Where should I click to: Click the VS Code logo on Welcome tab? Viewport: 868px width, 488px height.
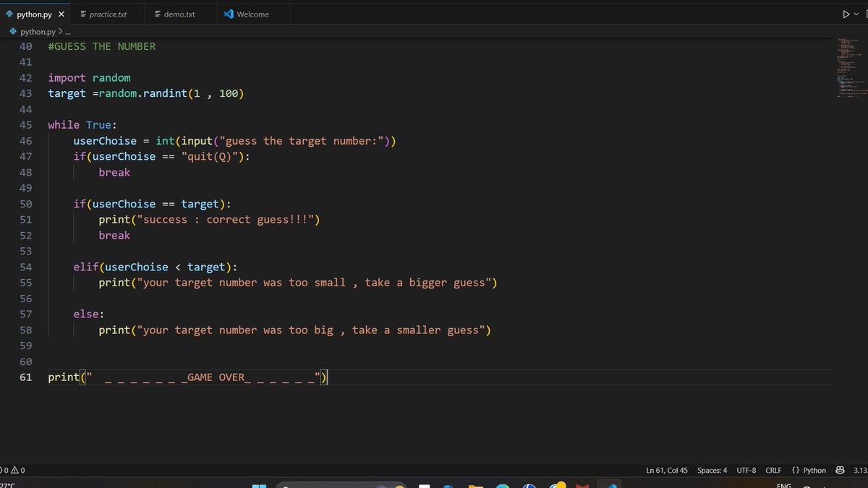click(x=229, y=14)
